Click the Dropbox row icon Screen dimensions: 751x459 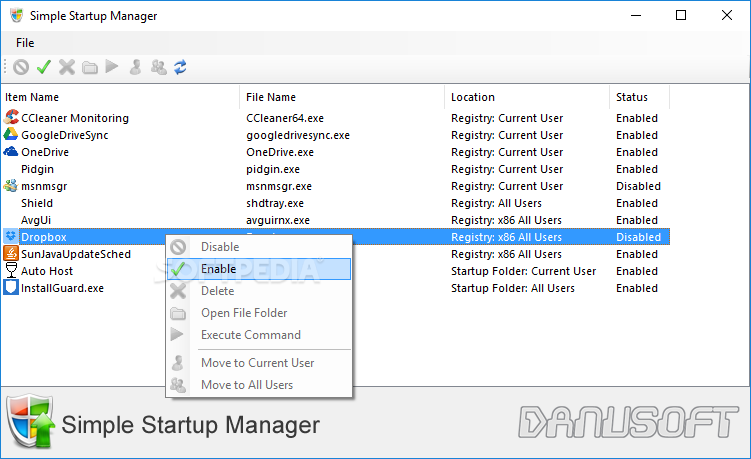click(11, 236)
